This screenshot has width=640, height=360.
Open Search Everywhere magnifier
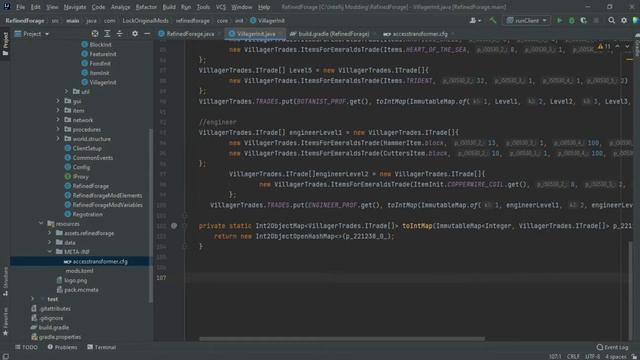click(611, 20)
